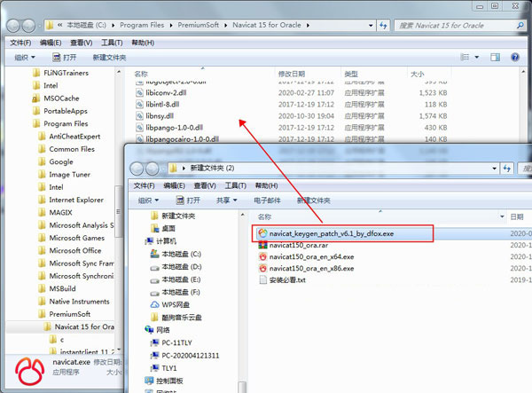Open 查看(V) menu in Navicat window

click(81, 43)
